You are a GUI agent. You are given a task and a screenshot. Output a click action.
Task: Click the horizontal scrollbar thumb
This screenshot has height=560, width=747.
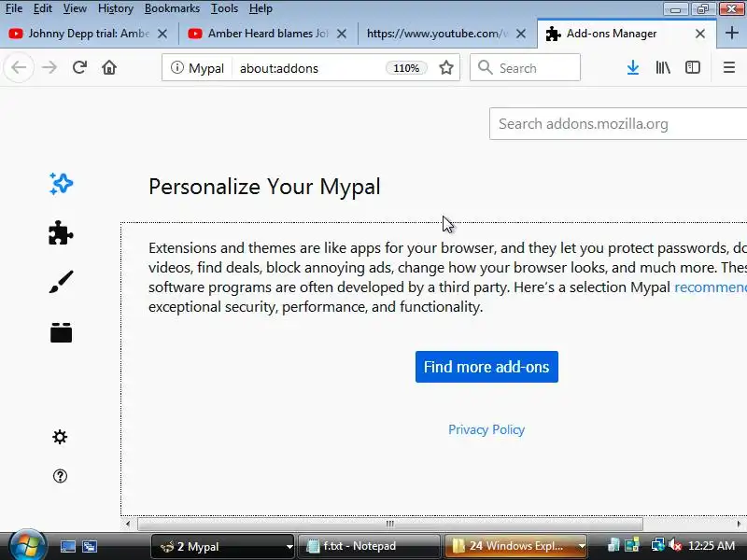[x=390, y=524]
